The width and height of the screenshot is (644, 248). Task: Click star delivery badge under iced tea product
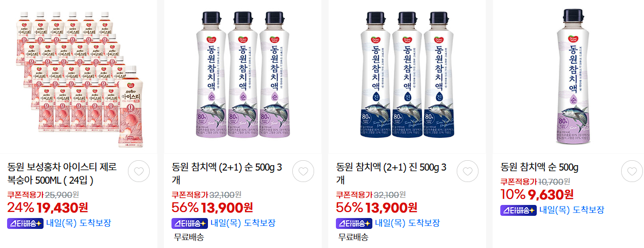(x=25, y=223)
